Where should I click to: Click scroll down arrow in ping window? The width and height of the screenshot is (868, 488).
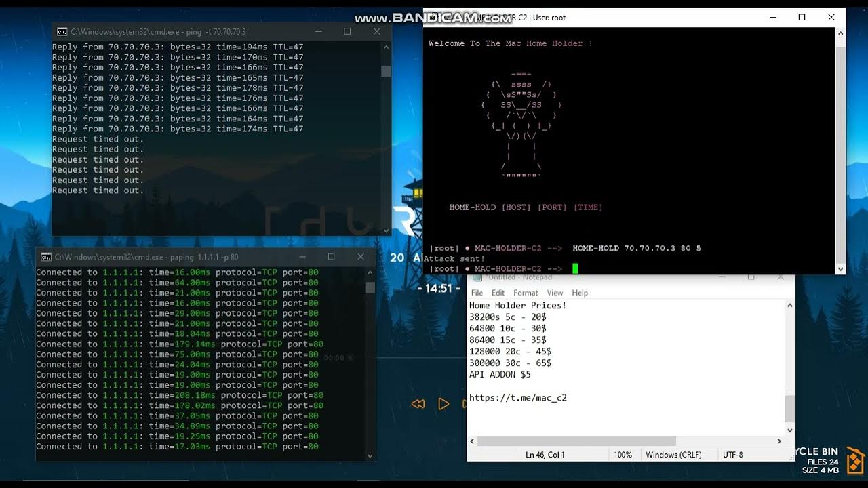click(x=386, y=230)
